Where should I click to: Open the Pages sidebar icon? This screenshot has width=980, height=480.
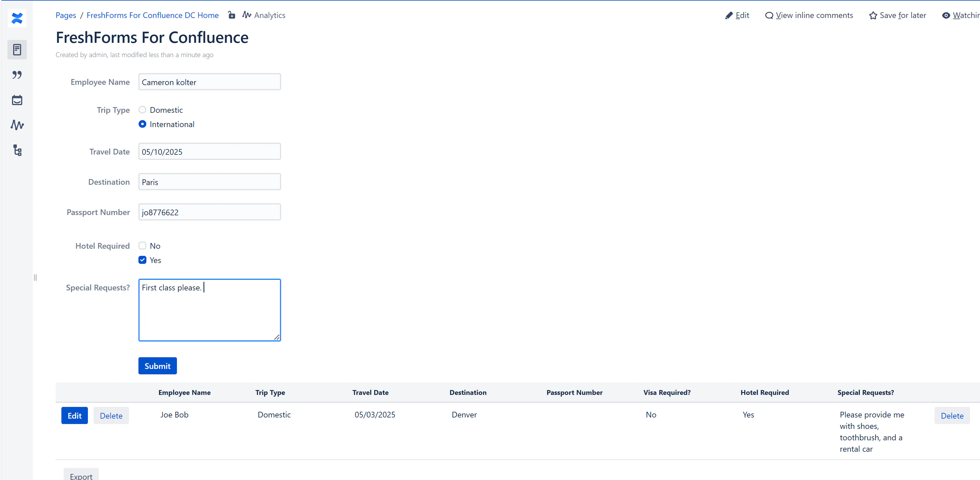point(17,49)
